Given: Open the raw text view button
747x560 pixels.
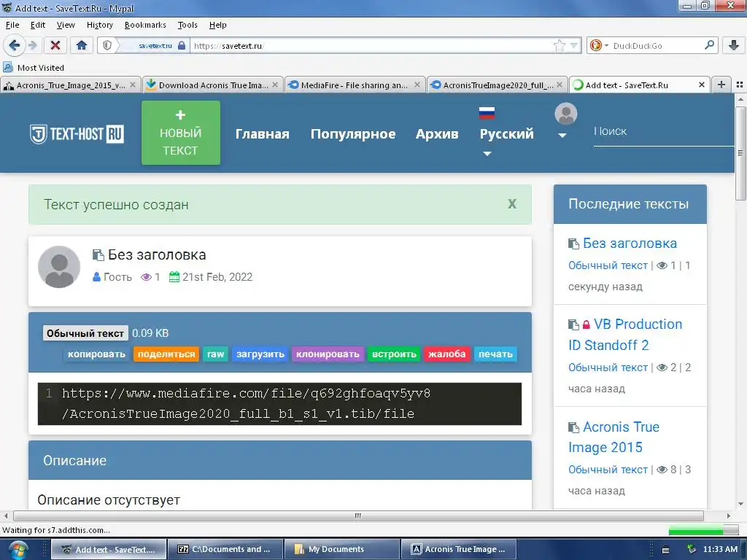Looking at the screenshot, I should tap(215, 354).
